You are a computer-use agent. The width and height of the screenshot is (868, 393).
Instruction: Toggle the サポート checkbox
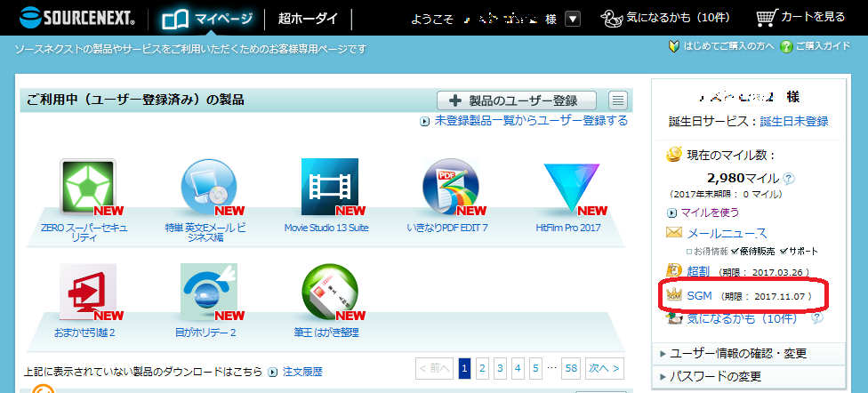[x=784, y=252]
